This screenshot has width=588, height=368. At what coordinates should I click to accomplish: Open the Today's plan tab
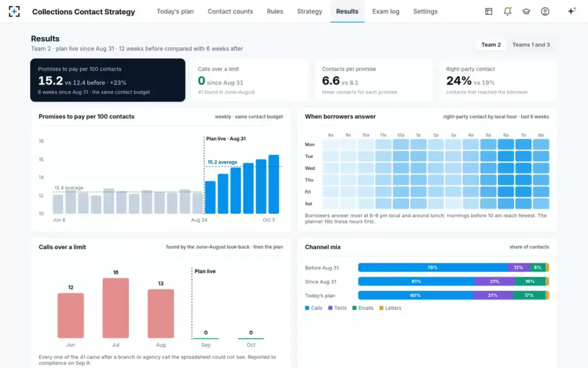coord(175,11)
